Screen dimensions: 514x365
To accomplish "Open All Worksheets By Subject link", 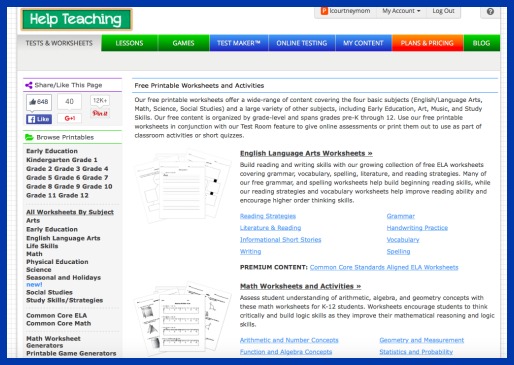I will click(70, 212).
